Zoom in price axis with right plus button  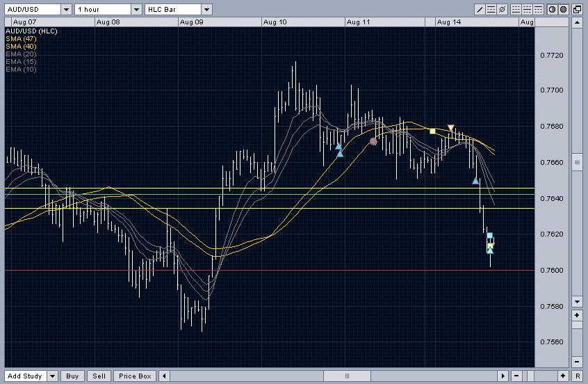coord(577,315)
